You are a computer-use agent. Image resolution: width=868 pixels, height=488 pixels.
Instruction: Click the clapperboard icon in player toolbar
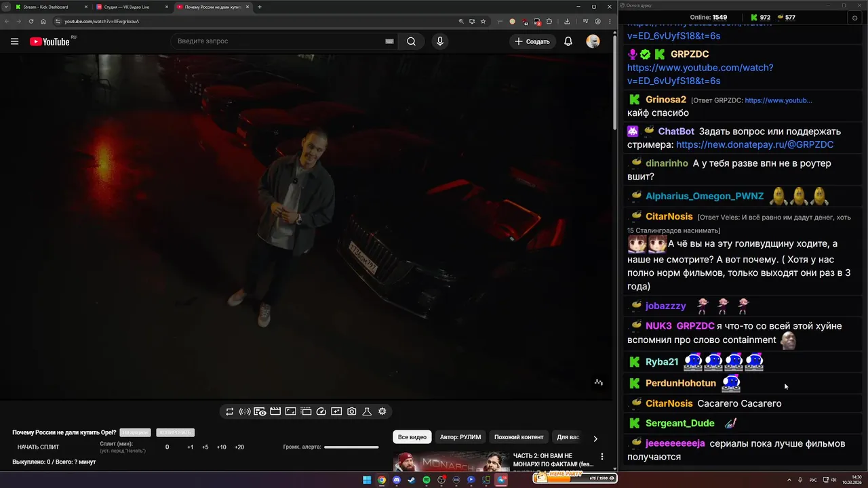point(275,411)
